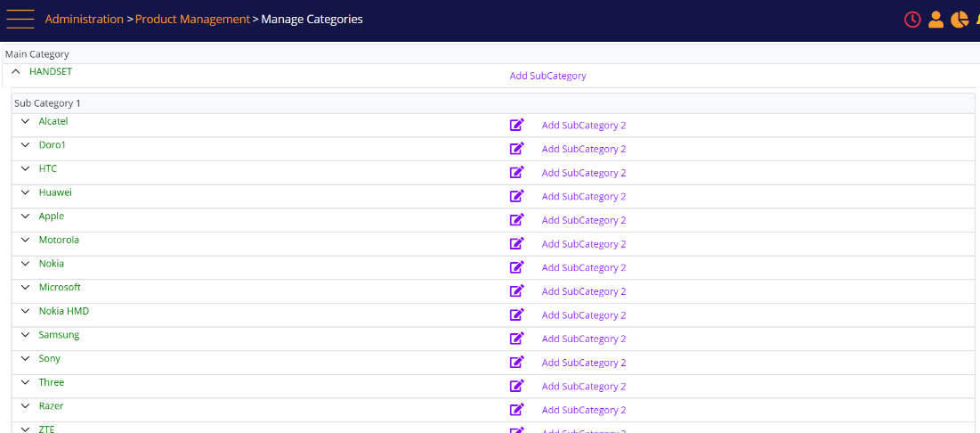Open the user profile icon
Screen dimensions: 980x433
935,20
